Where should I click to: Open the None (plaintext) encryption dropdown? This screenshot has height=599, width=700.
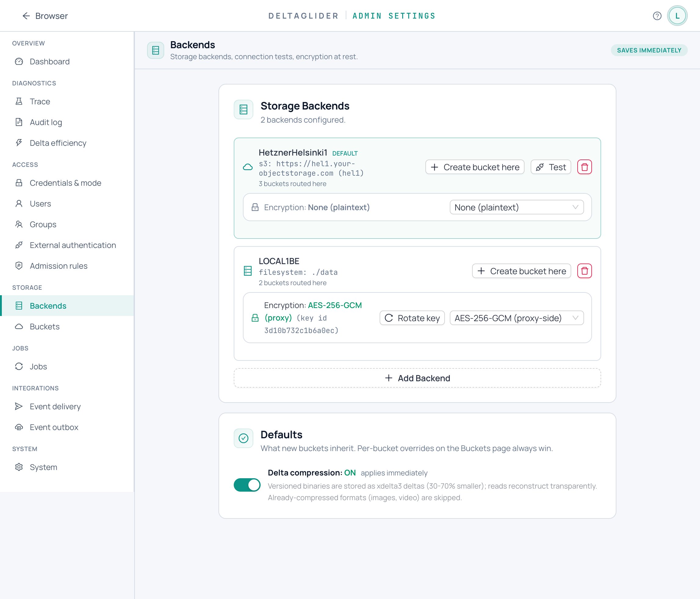pyautogui.click(x=517, y=207)
